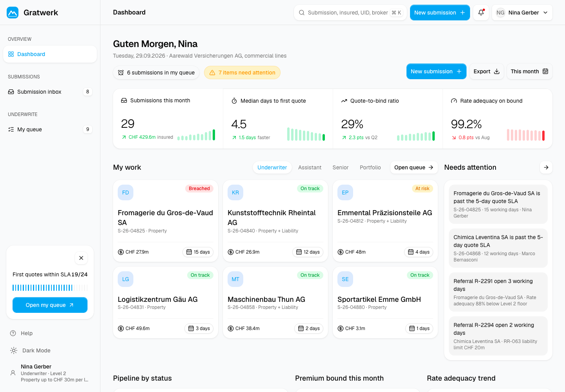
Task: Click the EP avatar on Emmental card
Action: click(x=345, y=192)
